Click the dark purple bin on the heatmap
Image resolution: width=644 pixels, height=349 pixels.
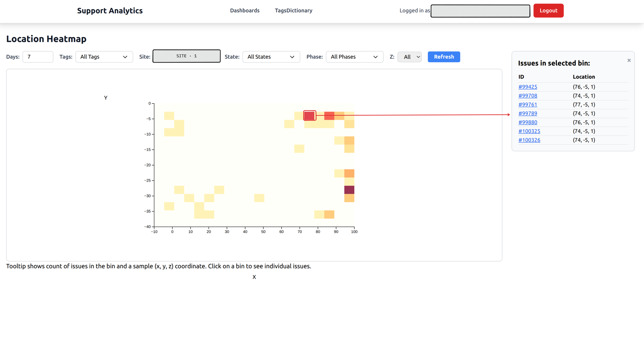coord(349,190)
